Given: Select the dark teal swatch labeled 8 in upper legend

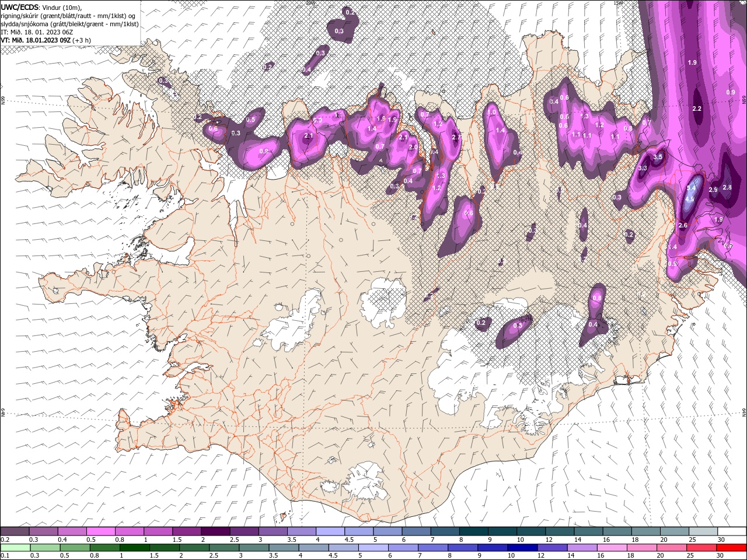Looking at the screenshot, I should click(473, 531).
